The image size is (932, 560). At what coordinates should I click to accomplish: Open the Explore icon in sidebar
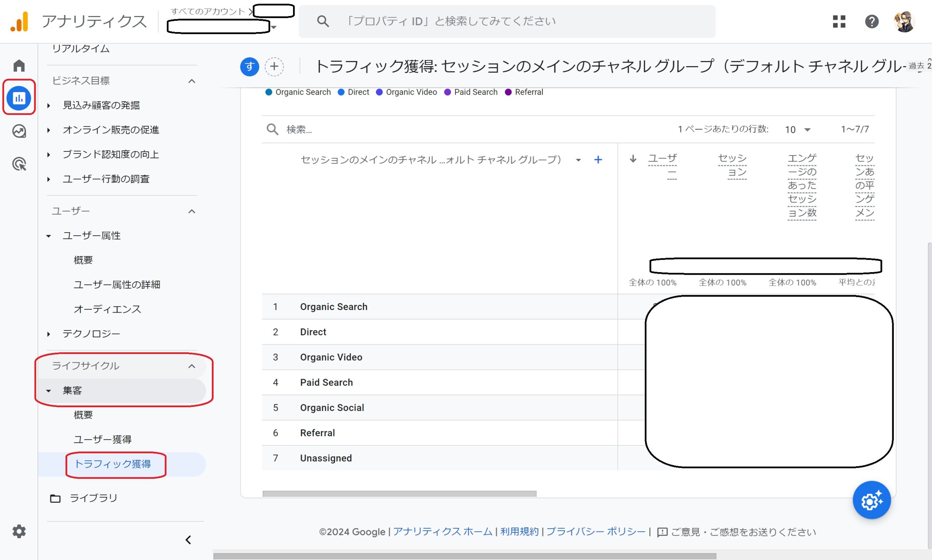19,131
